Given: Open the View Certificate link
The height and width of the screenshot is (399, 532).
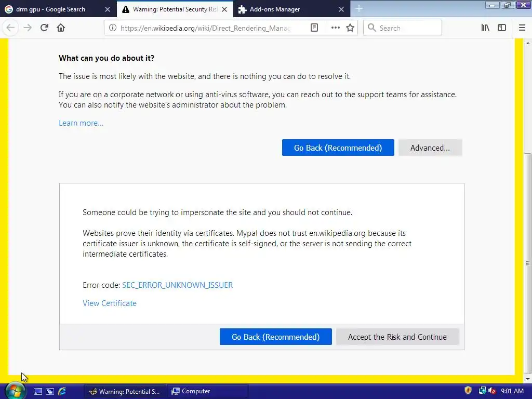Looking at the screenshot, I should coord(110,303).
